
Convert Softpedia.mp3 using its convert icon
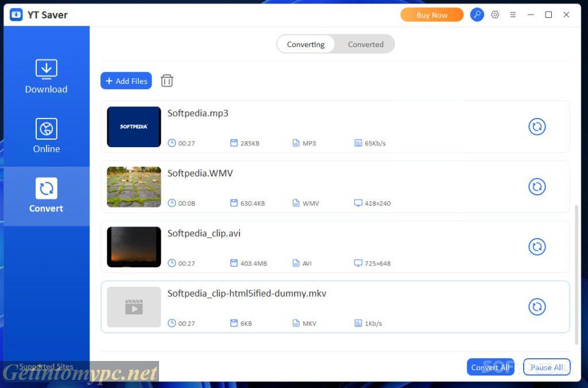(x=537, y=127)
